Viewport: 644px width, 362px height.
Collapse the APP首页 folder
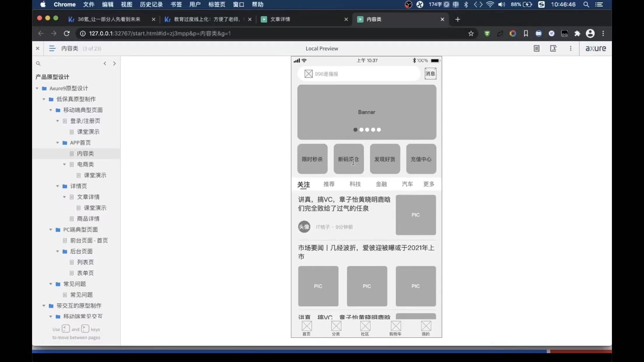tap(57, 143)
